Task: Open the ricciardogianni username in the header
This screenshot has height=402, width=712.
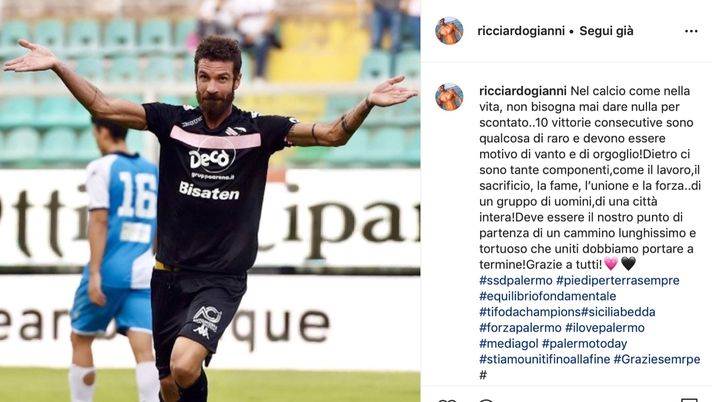Action: pos(521,31)
